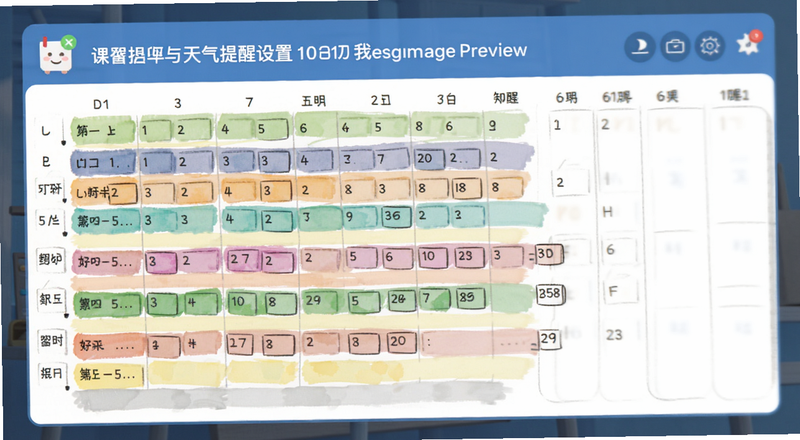The height and width of the screenshot is (440, 800).
Task: Select the 6美 column header
Action: pos(667,96)
